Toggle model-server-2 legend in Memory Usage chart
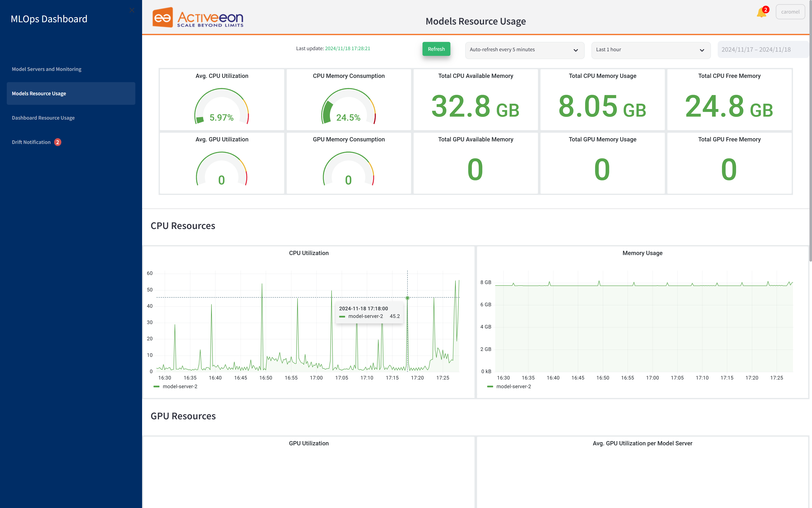812x508 pixels. (x=509, y=387)
